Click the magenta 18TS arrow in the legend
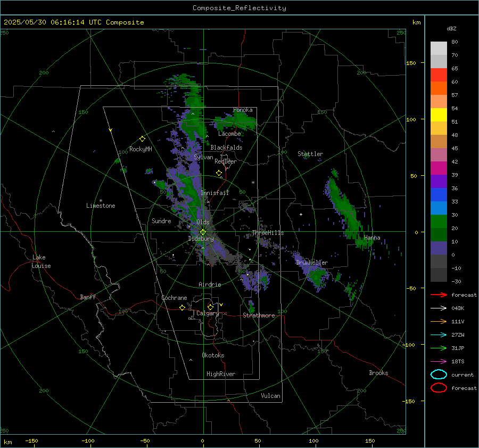 click(439, 362)
